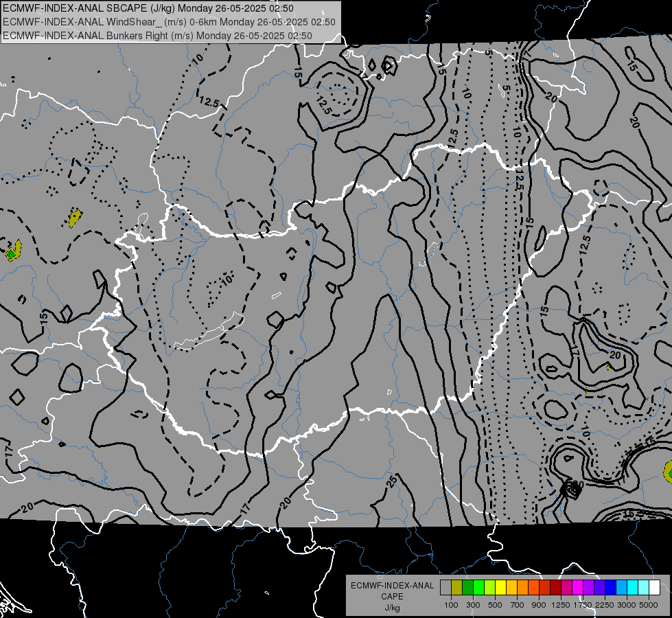The height and width of the screenshot is (618, 672).
Task: Click the 1750 legend scale value
Action: 583,605
